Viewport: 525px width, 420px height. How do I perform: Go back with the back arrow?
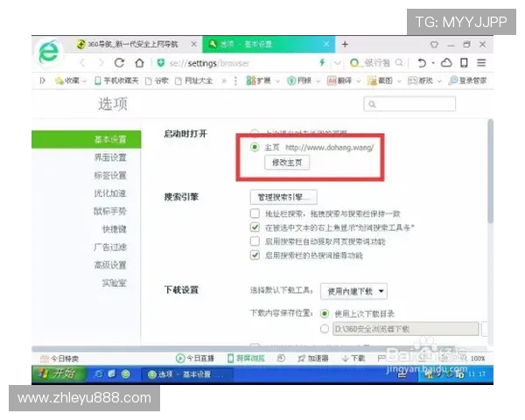pyautogui.click(x=83, y=63)
